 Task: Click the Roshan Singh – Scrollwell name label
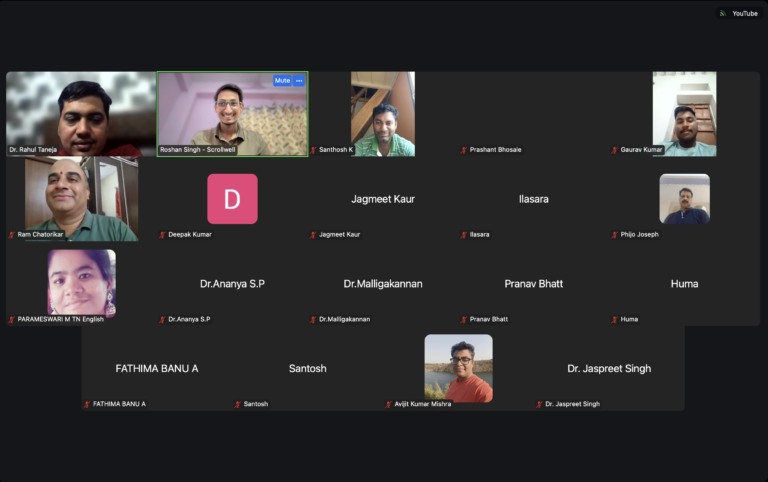coord(200,150)
